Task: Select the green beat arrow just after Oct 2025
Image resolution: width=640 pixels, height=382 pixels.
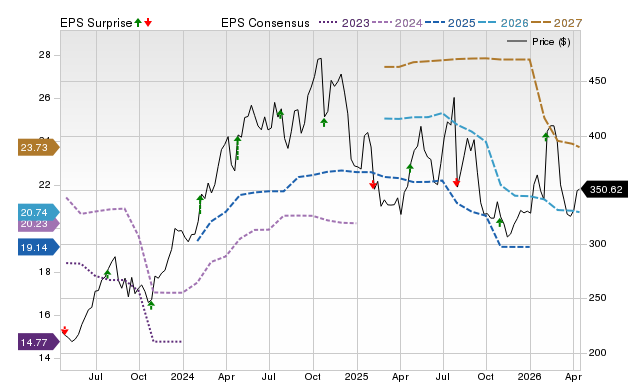Action: point(500,222)
